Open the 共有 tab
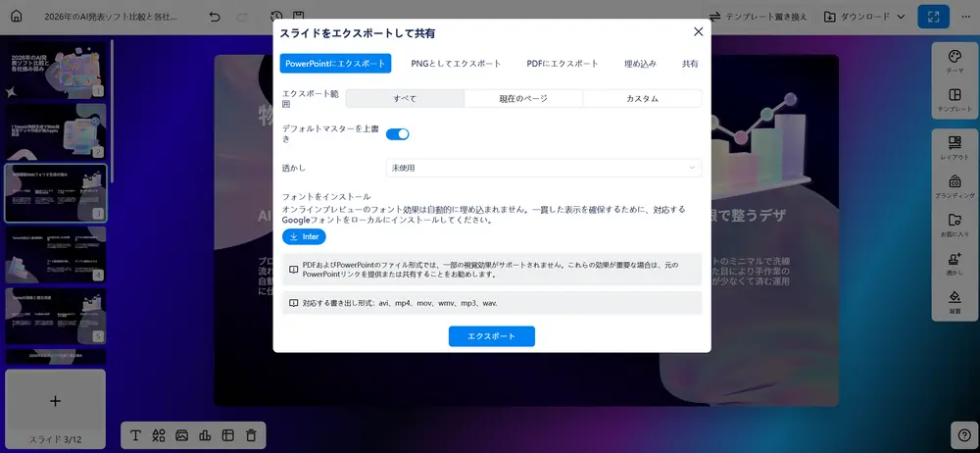 pyautogui.click(x=690, y=63)
